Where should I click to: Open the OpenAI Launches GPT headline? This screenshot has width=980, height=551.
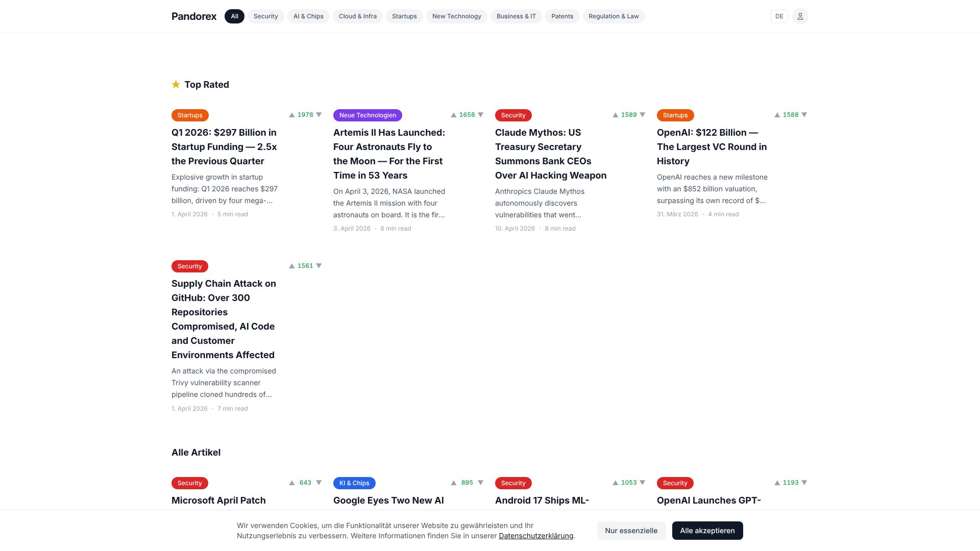[709, 500]
